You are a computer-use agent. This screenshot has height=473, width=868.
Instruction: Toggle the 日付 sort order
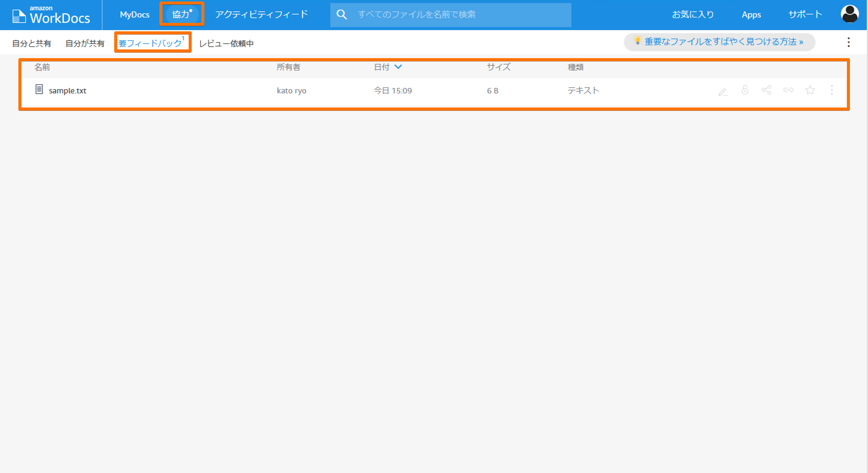(x=381, y=67)
